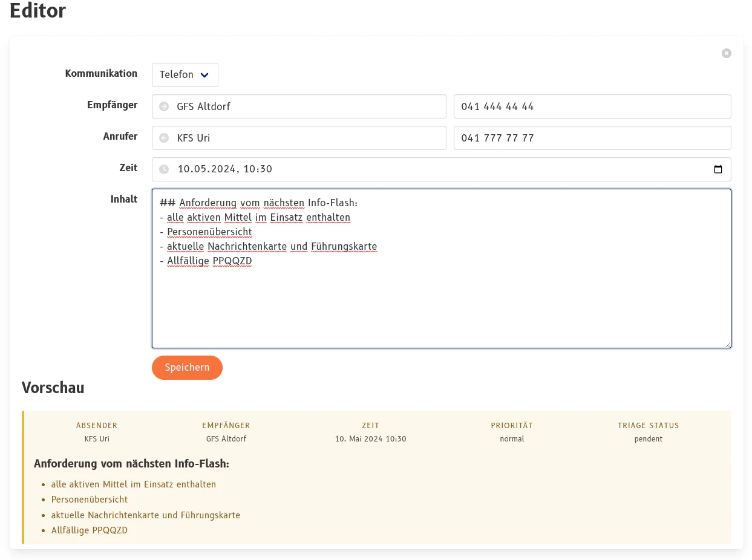Click the arrow icon in the Anrufer field

click(164, 138)
